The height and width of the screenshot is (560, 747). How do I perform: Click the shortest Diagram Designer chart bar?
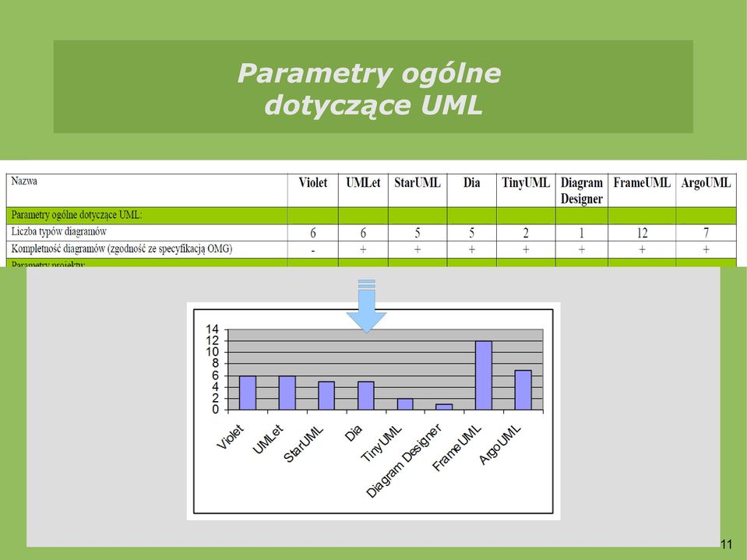tap(444, 407)
